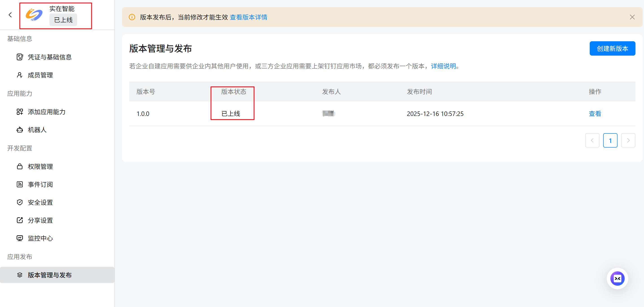Open the 查看版本详情 link in banner

(x=248, y=17)
